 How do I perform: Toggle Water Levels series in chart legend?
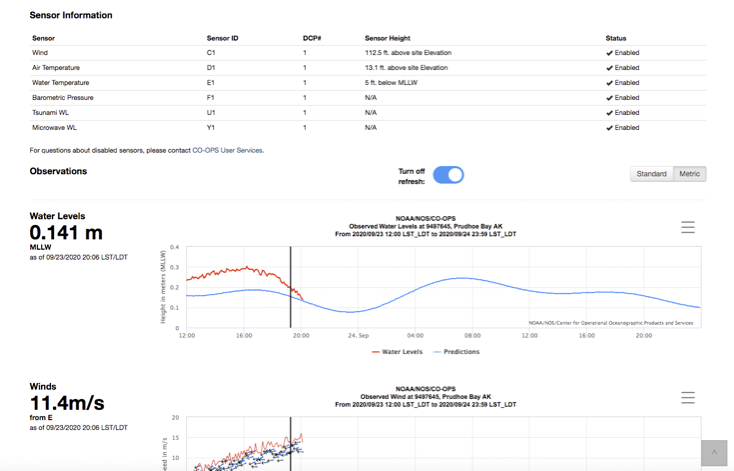click(x=397, y=352)
